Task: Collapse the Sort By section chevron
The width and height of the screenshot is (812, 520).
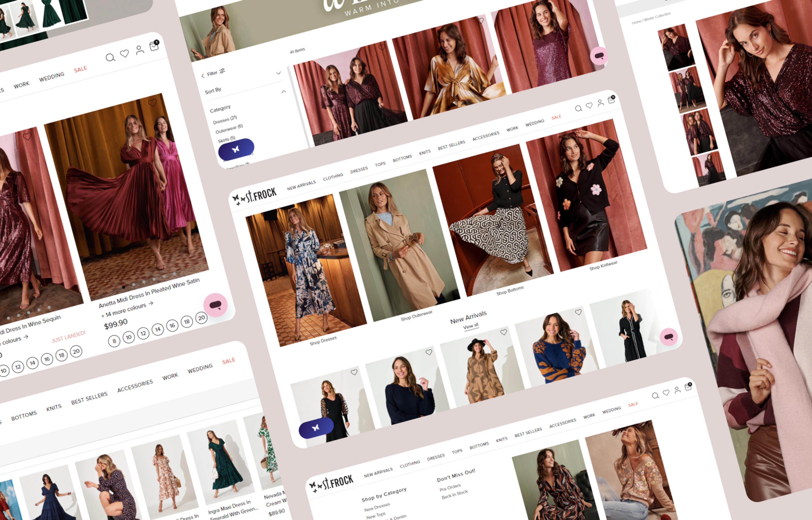Action: (284, 92)
